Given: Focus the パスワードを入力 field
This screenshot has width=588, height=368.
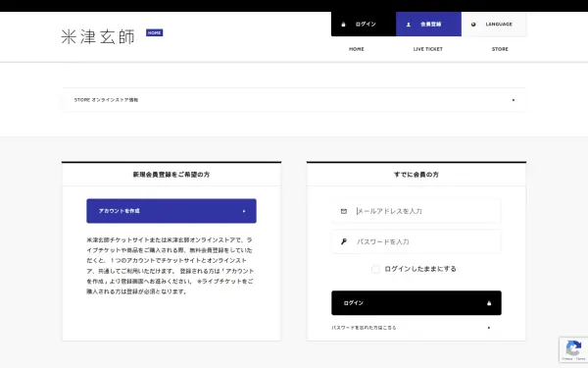Looking at the screenshot, I should 416,241.
